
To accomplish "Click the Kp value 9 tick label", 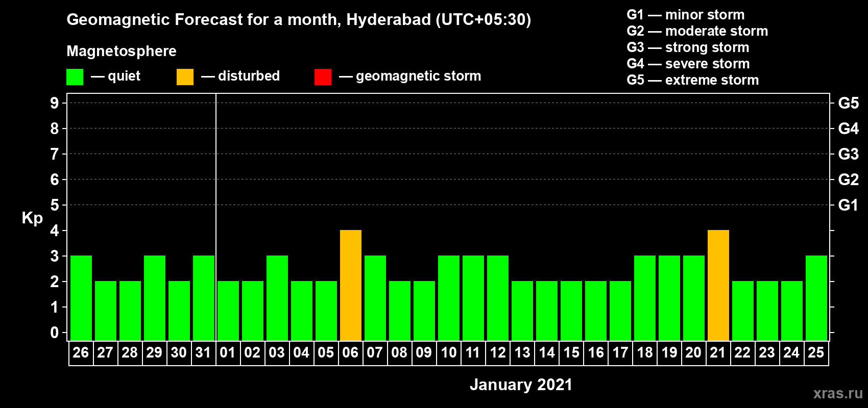I will pos(55,103).
